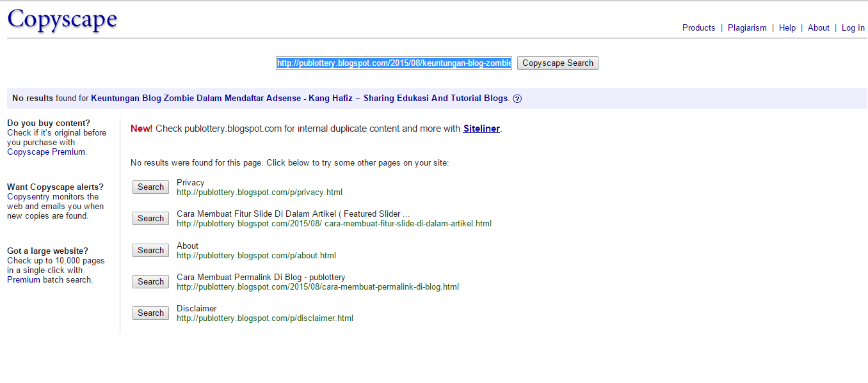Click the cara-membuat-fitur-slide URL text
The height and width of the screenshot is (383, 868).
click(x=334, y=224)
